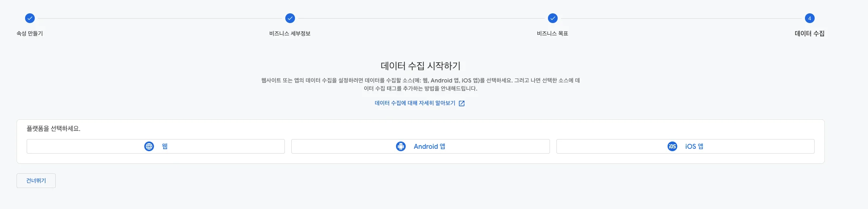Image resolution: width=868 pixels, height=209 pixels.
Task: Select the 데이터 수집 step label
Action: coord(809,34)
